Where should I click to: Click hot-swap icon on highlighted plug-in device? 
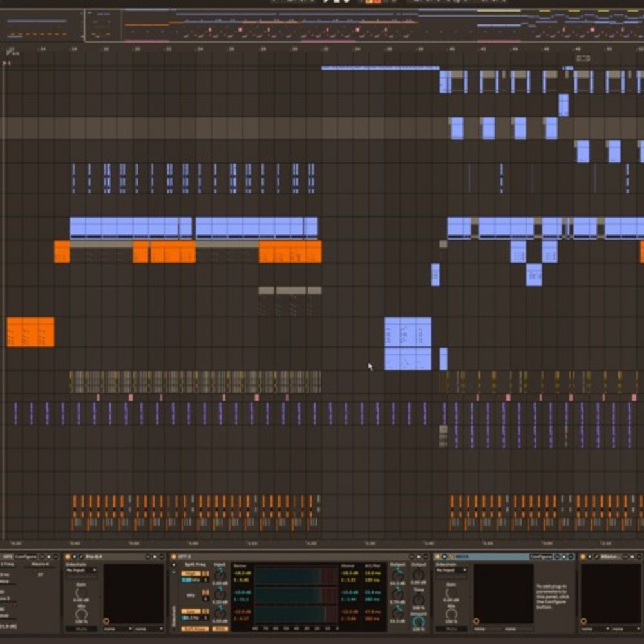pos(556,556)
